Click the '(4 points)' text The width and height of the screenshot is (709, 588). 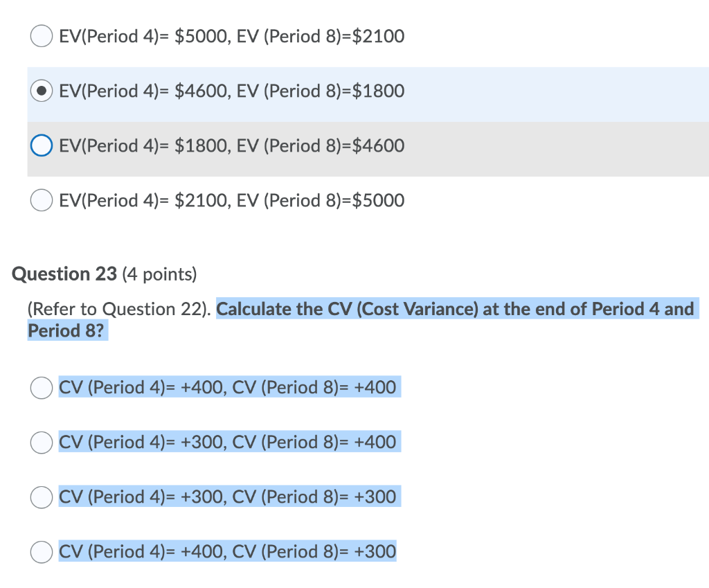point(159,275)
